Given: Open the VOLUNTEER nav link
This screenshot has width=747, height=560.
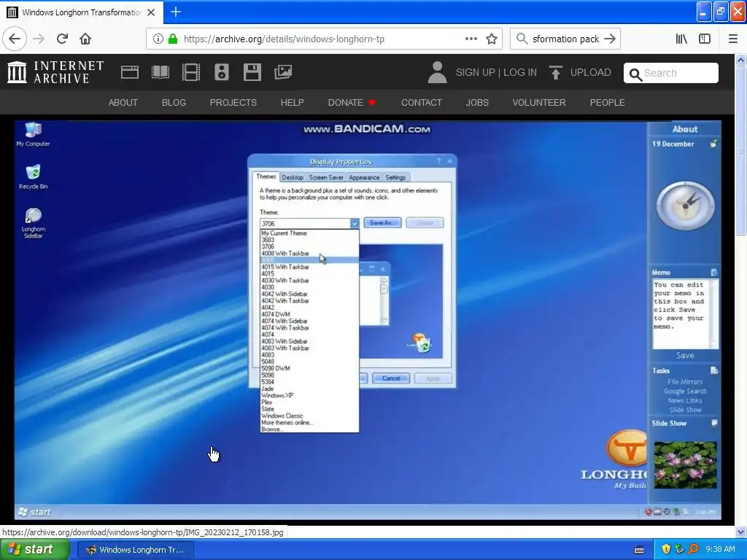Looking at the screenshot, I should pos(539,102).
